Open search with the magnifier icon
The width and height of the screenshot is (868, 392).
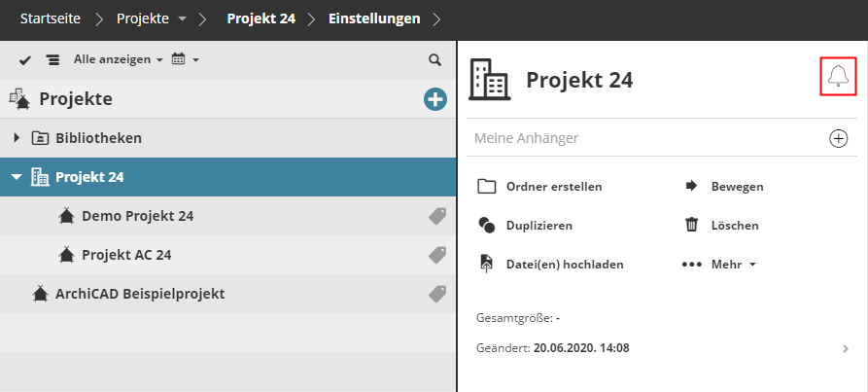pos(434,60)
